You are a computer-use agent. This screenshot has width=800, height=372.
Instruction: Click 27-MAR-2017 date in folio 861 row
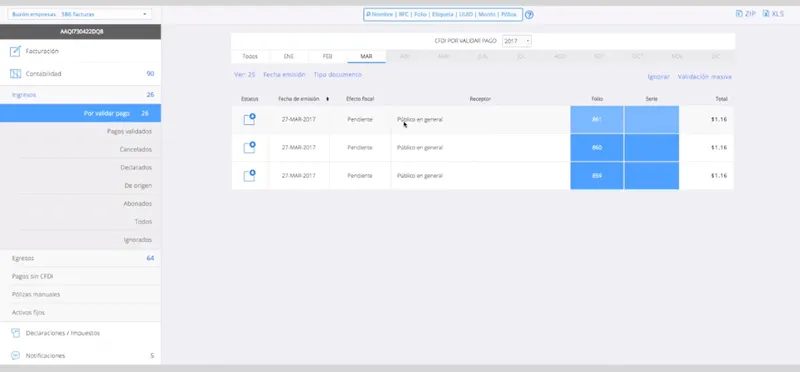click(x=299, y=119)
